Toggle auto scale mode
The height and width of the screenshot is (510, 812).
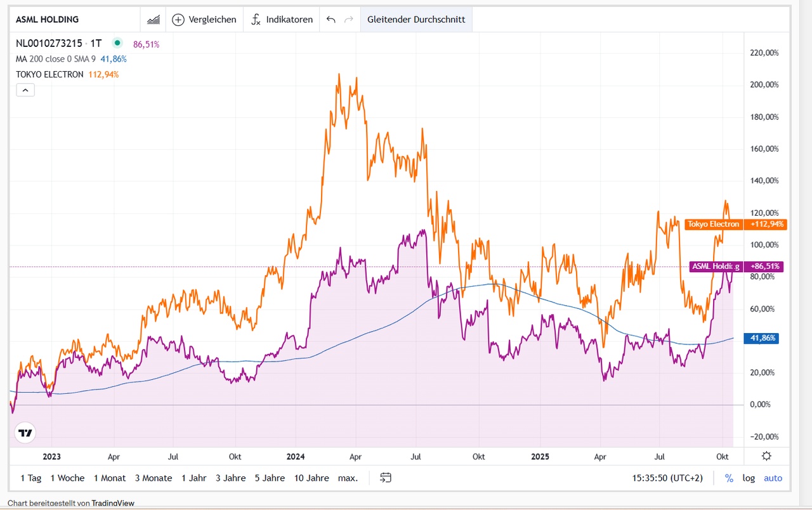pos(773,478)
